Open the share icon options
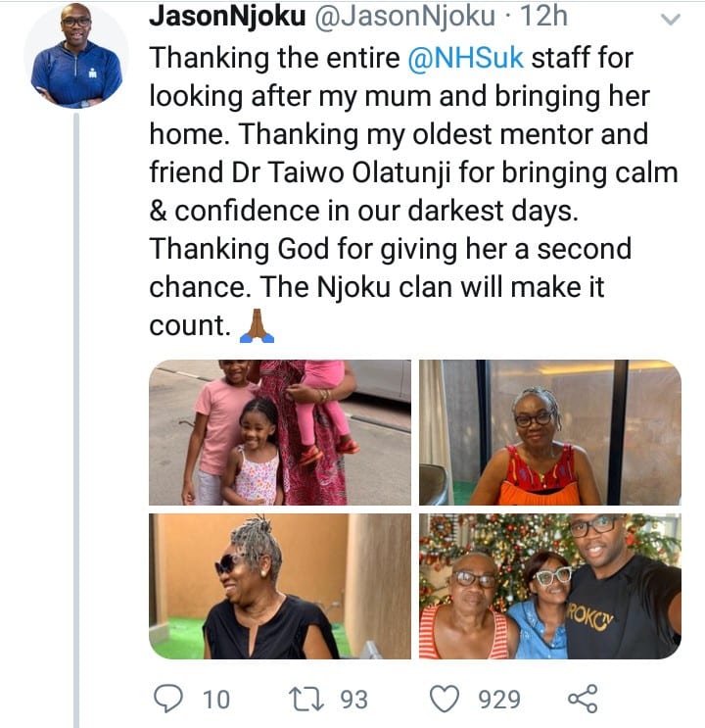This screenshot has width=705, height=728. click(582, 698)
